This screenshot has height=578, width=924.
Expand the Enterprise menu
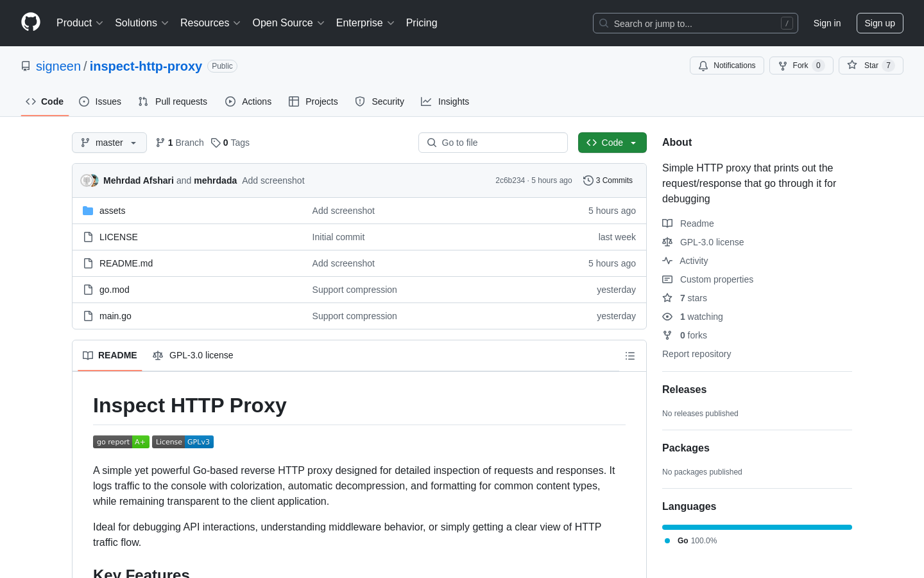365,23
